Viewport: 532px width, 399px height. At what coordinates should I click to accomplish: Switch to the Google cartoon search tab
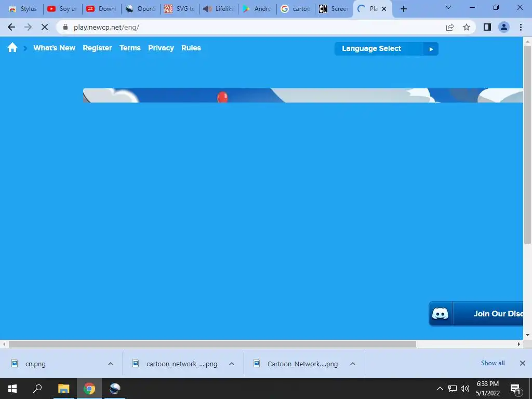[296, 9]
